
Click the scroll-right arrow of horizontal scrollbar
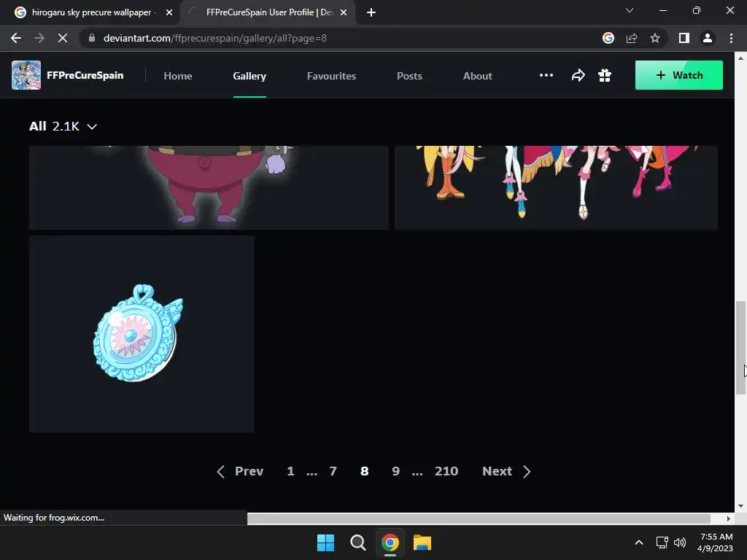(x=729, y=518)
